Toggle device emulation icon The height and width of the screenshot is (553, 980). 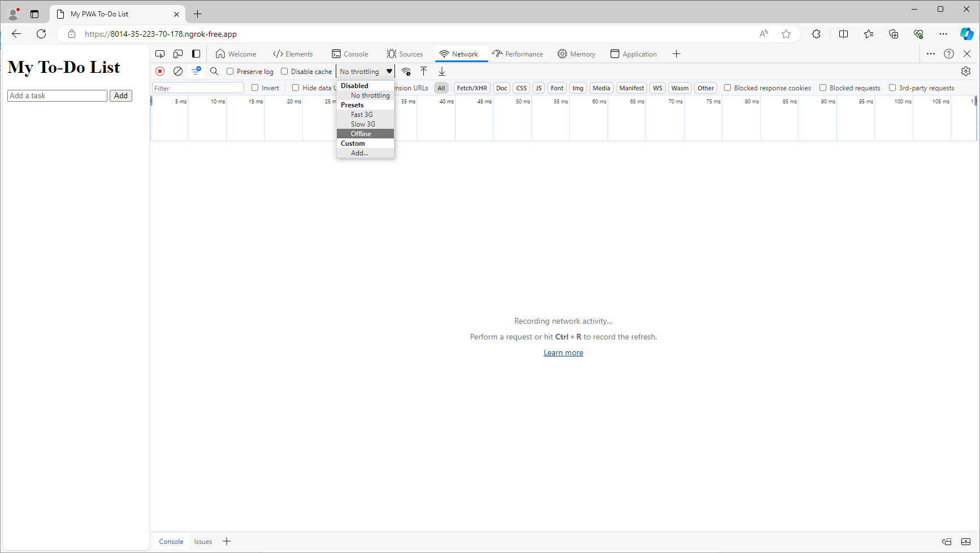tap(178, 54)
